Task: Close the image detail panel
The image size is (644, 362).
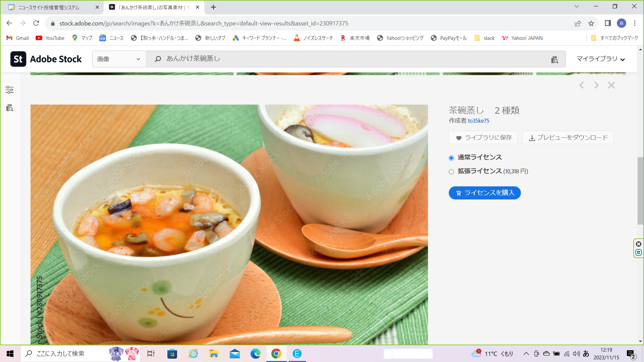Action: coord(611,85)
